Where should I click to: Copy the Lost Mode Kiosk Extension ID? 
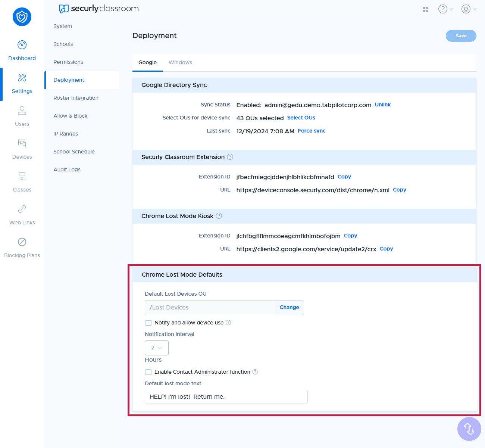[x=350, y=236]
